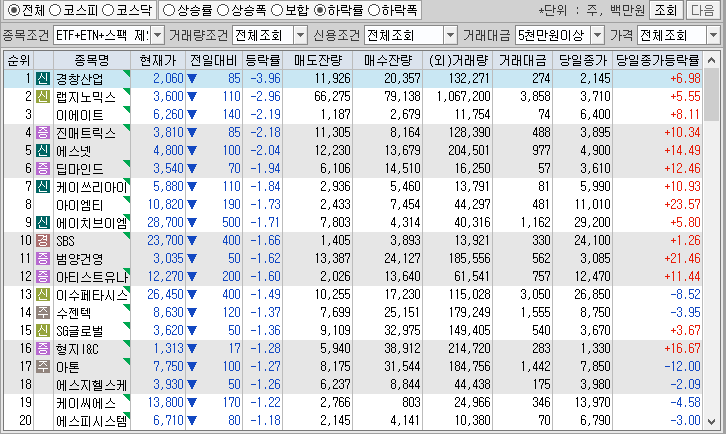Sort by the 현재가 column header

point(158,60)
